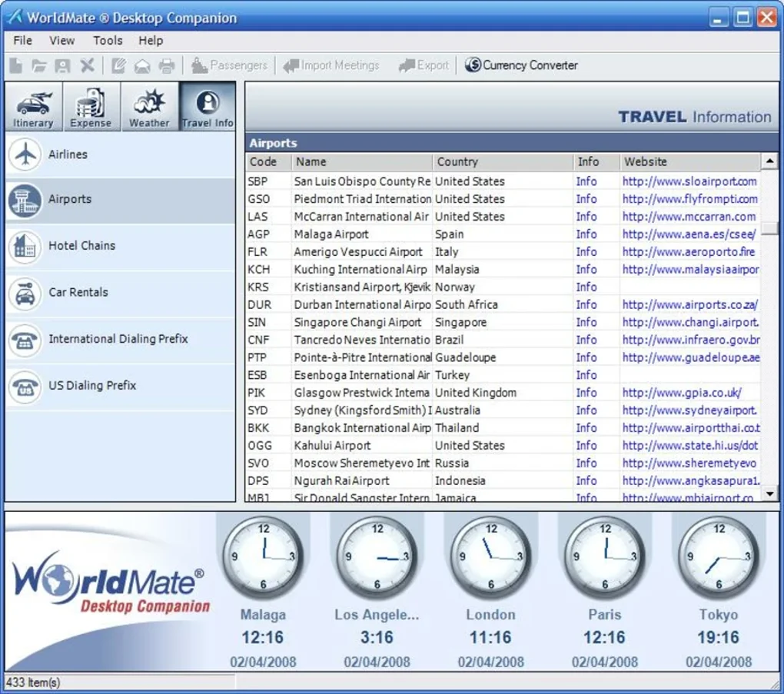Open US Dialing Prefix list
Image resolution: width=784 pixels, height=694 pixels.
click(120, 386)
